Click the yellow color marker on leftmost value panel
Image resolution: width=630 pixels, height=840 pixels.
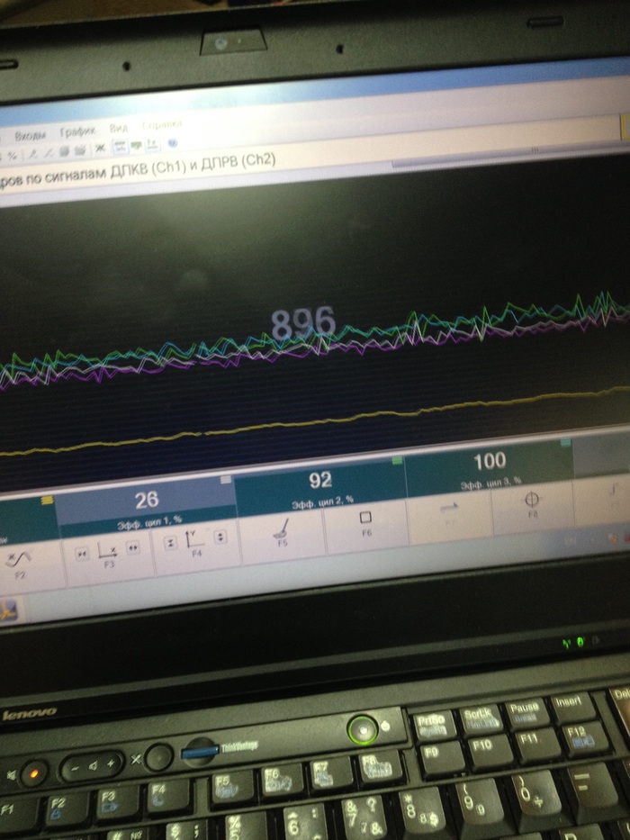(x=47, y=501)
